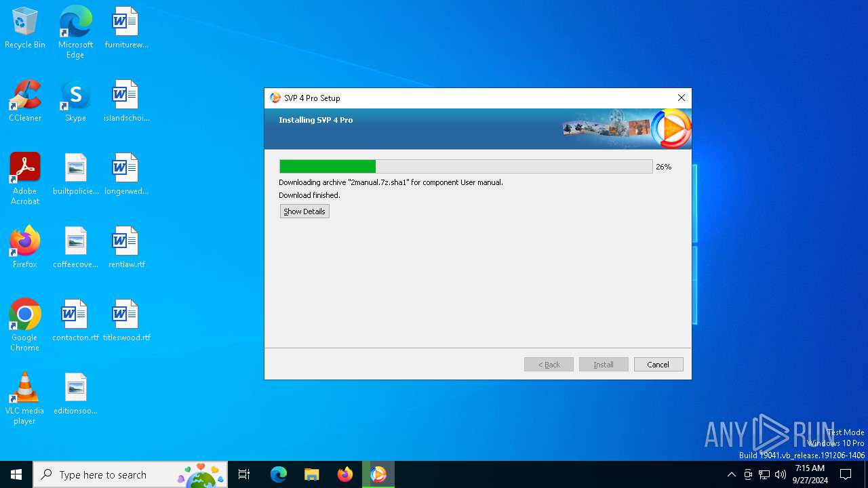Select the coffeecove... image file
The height and width of the screenshot is (488, 868).
(x=76, y=248)
